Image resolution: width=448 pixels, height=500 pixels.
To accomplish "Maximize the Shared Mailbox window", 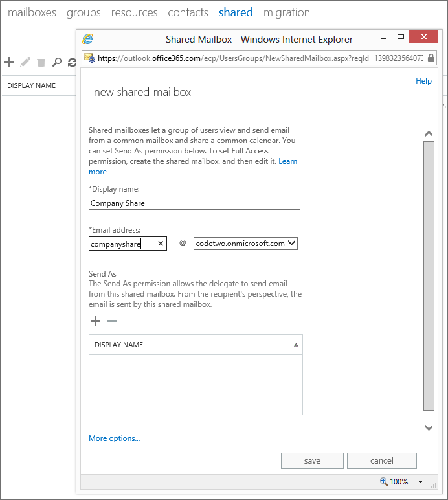I will point(401,37).
